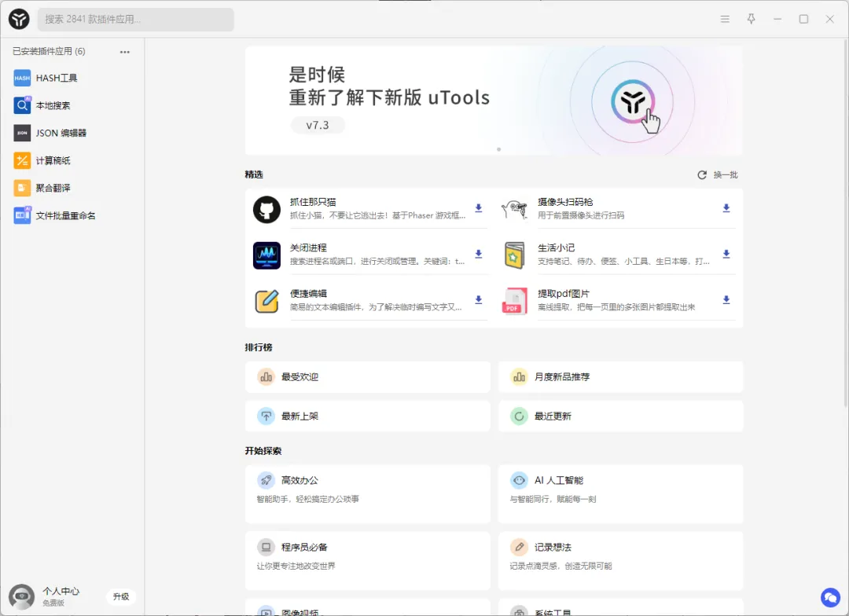This screenshot has height=616, width=849.
Task: Open the 生活小记 plugin icon
Action: 514,255
